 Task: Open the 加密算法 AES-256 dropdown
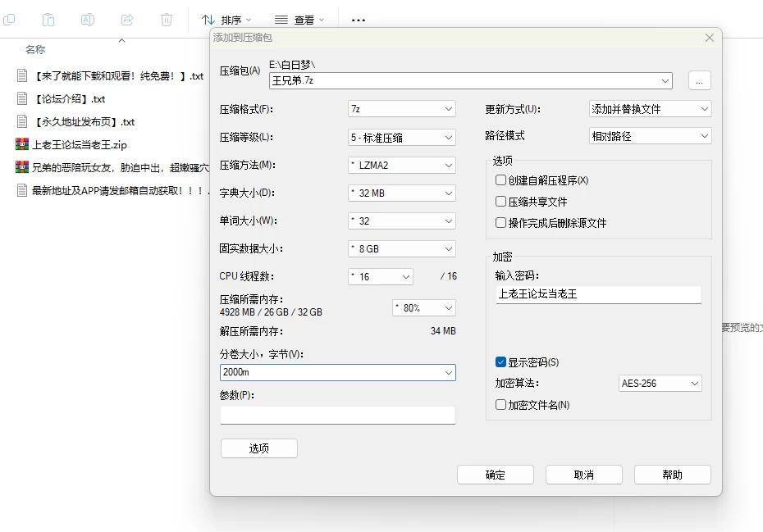(660, 383)
